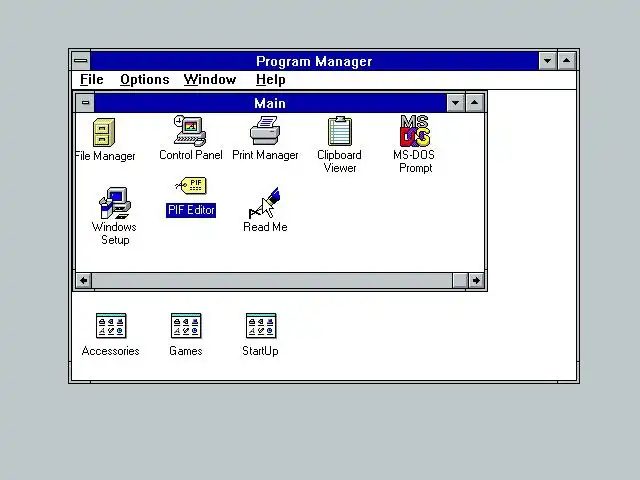This screenshot has width=640, height=480.
Task: Click the horizontal scrollbar thumb in Main
Action: pos(460,280)
